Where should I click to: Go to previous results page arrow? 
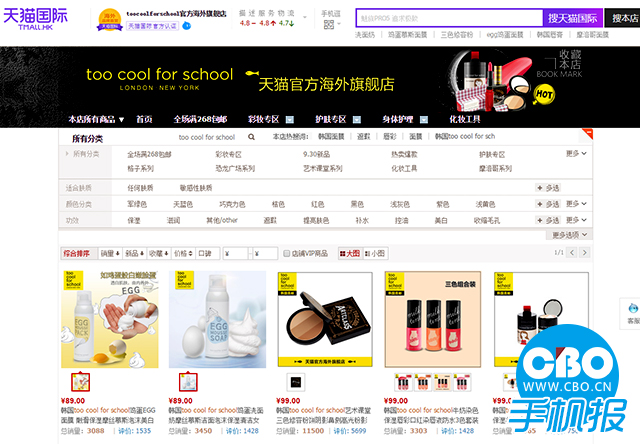[572, 253]
